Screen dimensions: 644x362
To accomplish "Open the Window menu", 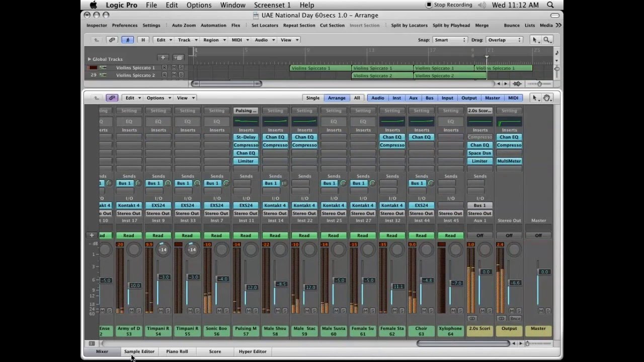I will coord(233,5).
